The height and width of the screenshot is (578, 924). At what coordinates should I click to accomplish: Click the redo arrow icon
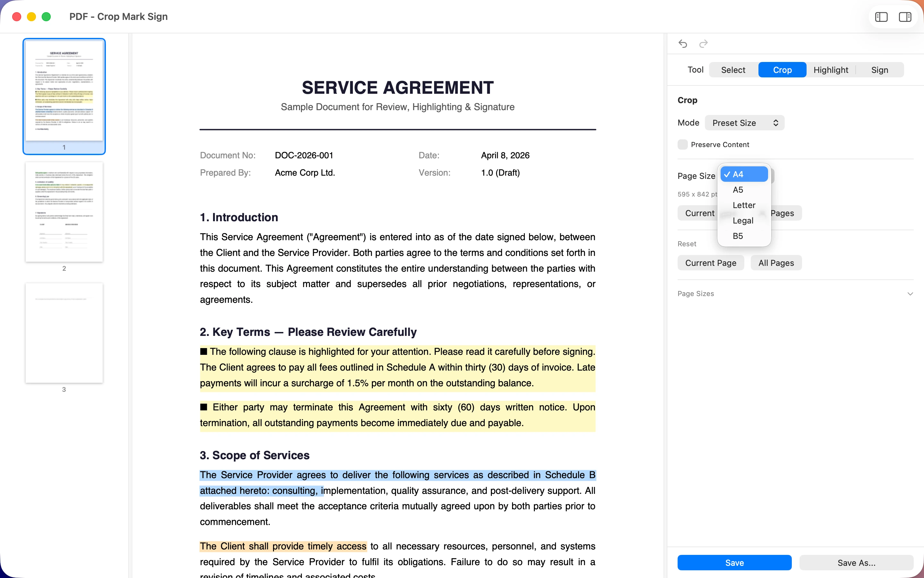703,44
